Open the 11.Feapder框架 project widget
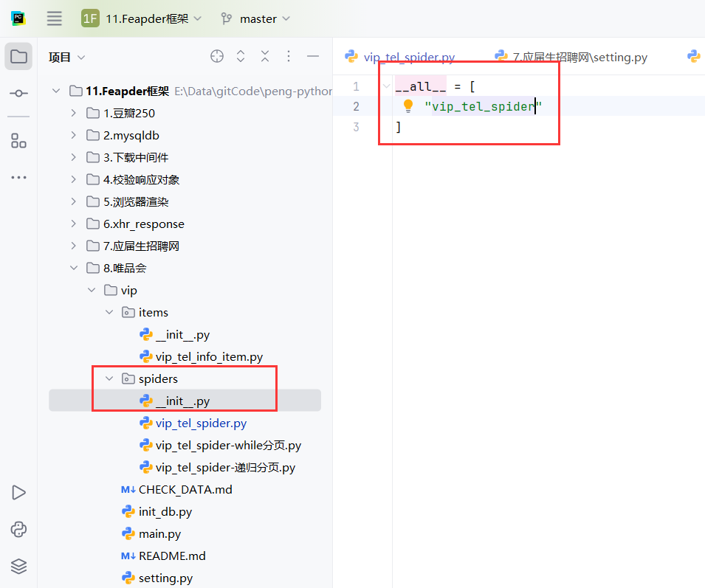The height and width of the screenshot is (588, 705). click(x=140, y=19)
